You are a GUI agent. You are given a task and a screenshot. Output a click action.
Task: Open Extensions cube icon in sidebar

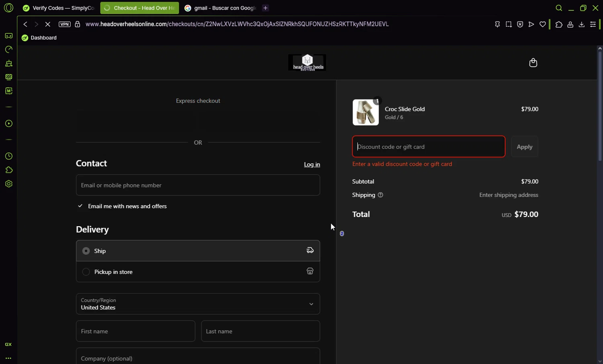coord(9,170)
